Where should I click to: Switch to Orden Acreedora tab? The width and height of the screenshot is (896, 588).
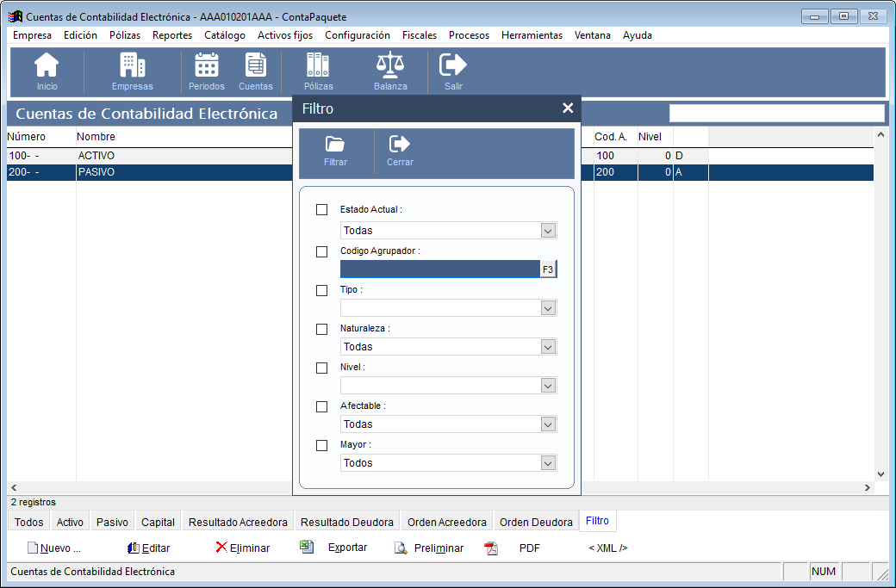[x=447, y=522]
